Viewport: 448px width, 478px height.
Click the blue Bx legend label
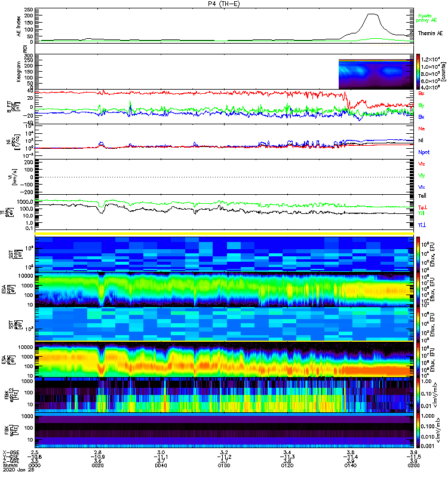pos(421,117)
